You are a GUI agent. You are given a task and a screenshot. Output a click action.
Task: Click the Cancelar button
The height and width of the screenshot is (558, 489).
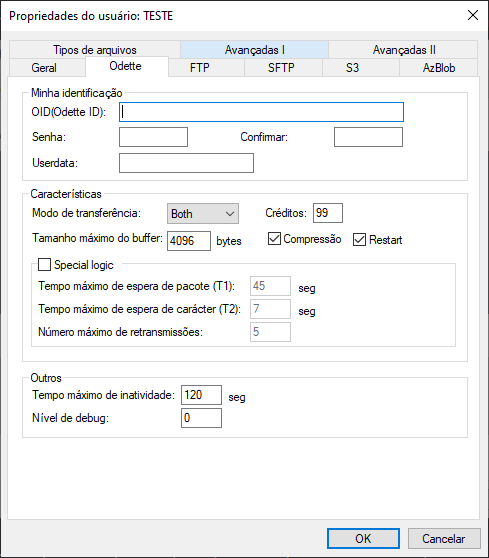point(444,538)
